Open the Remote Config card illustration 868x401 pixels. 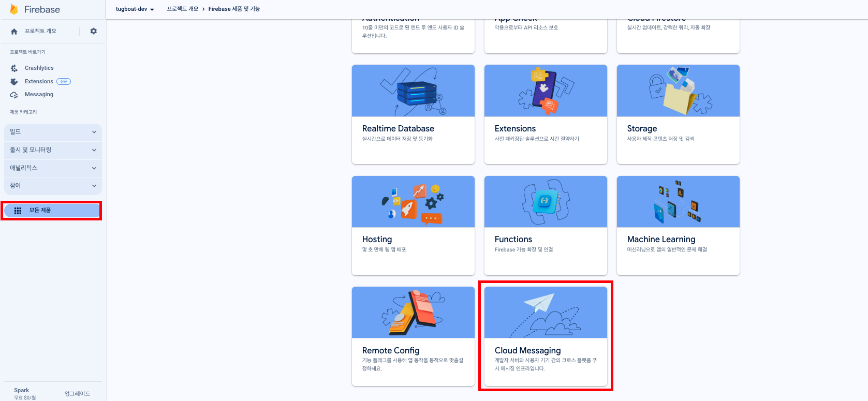pos(413,313)
